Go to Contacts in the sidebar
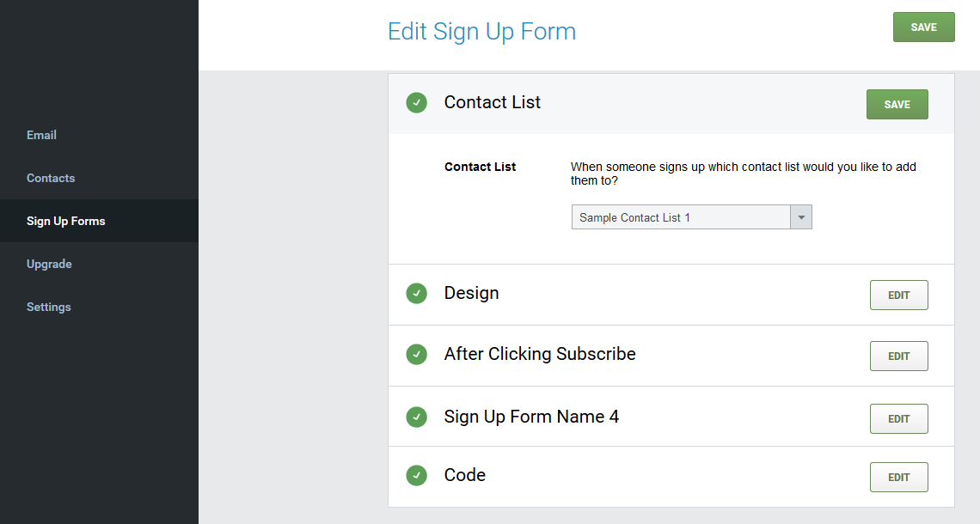980x524 pixels. 51,178
